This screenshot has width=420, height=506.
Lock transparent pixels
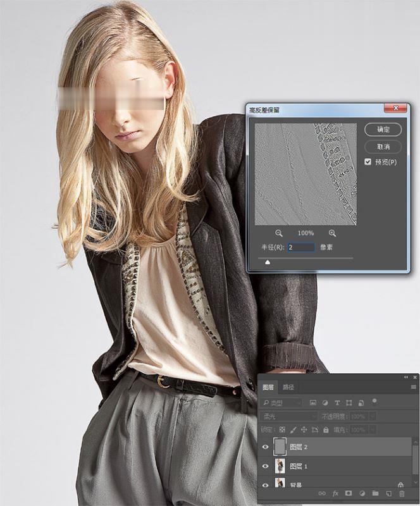click(282, 430)
